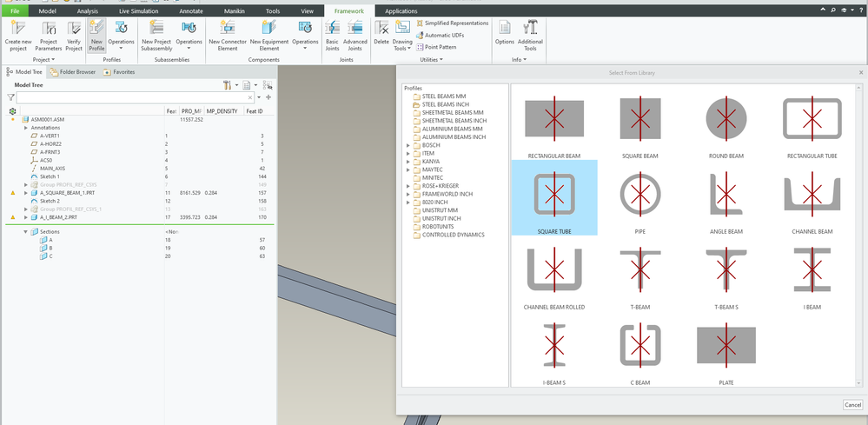Click New Equipment Element icon
This screenshot has width=868, height=425.
pos(269,30)
